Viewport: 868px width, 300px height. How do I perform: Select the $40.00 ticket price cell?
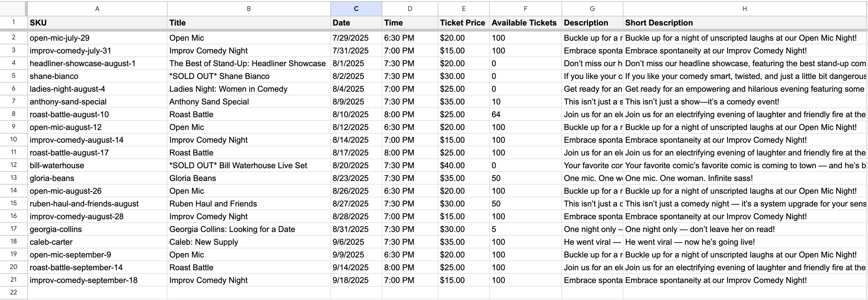click(463, 165)
